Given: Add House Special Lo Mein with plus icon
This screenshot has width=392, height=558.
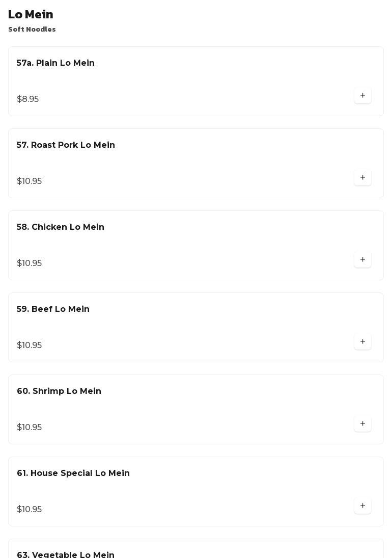Looking at the screenshot, I should [x=362, y=506].
